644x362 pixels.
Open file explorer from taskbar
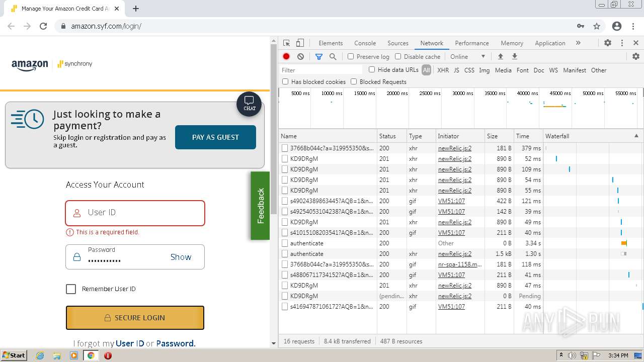[x=57, y=355]
